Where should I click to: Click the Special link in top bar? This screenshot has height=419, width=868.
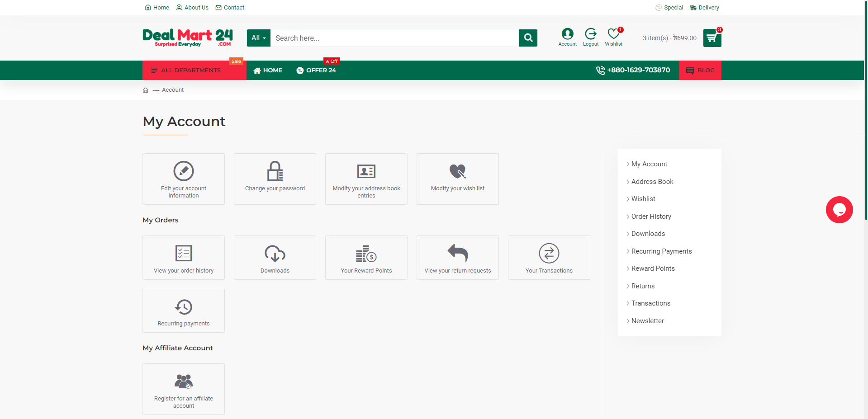669,8
